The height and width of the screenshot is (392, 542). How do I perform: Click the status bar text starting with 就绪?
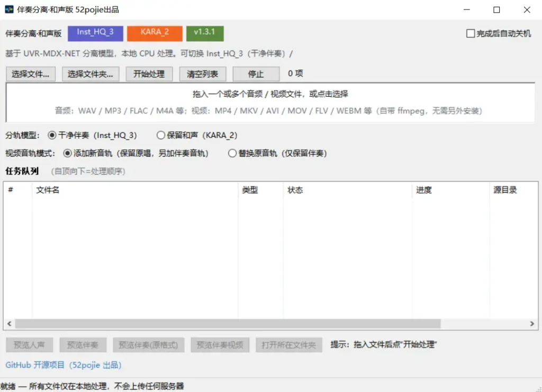coord(92,386)
